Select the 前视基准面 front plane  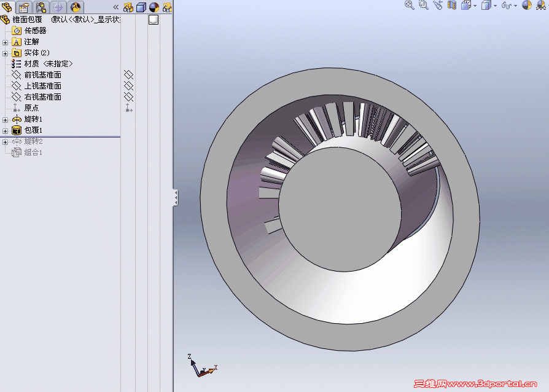pyautogui.click(x=42, y=74)
